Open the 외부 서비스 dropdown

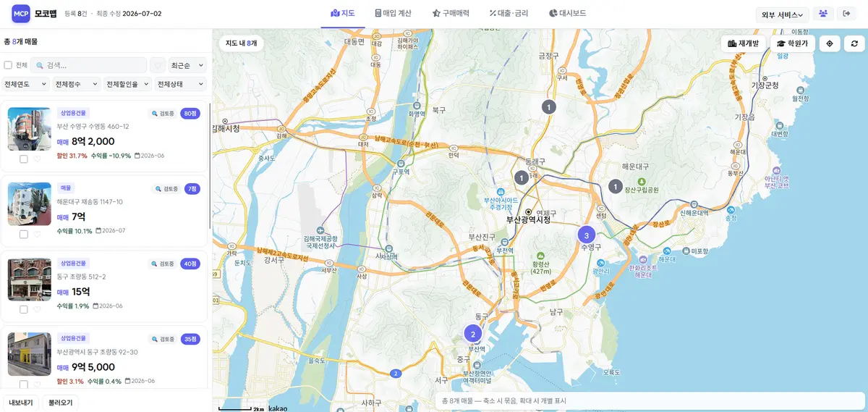782,14
